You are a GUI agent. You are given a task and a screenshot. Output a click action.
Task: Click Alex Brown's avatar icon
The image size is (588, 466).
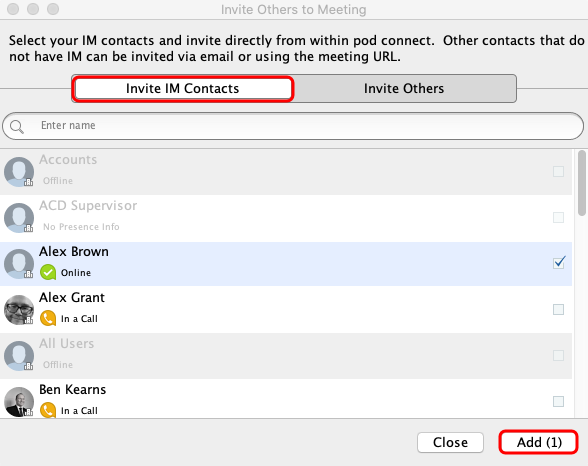[19, 264]
